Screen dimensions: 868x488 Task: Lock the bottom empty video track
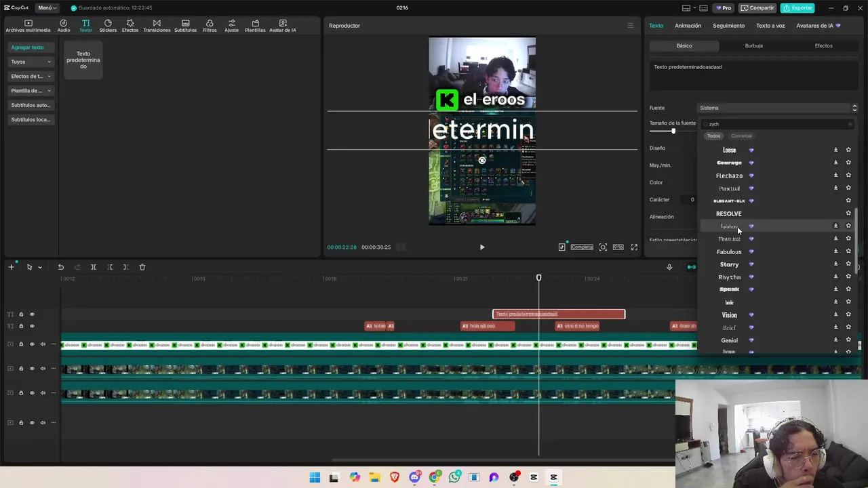click(x=21, y=423)
